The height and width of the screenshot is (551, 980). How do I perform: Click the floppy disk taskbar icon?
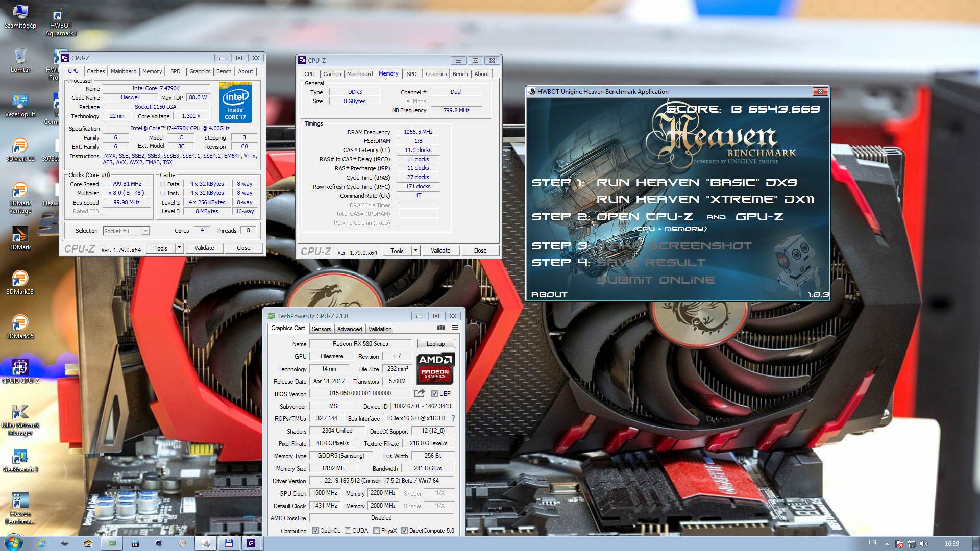229,543
